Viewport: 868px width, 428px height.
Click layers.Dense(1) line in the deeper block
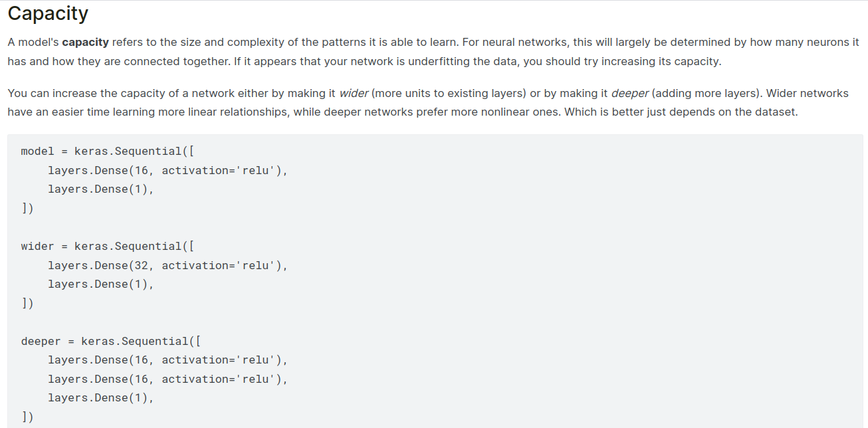(x=101, y=398)
